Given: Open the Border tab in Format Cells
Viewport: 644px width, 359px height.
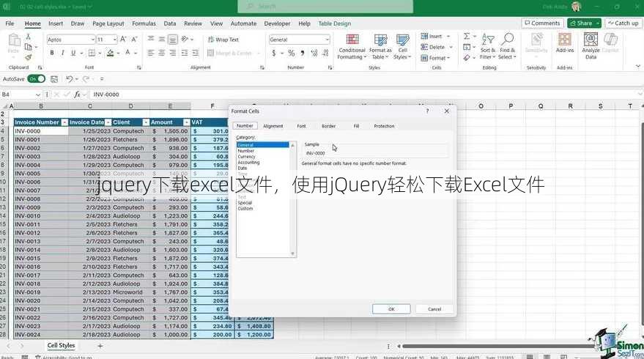Looking at the screenshot, I should (x=328, y=126).
